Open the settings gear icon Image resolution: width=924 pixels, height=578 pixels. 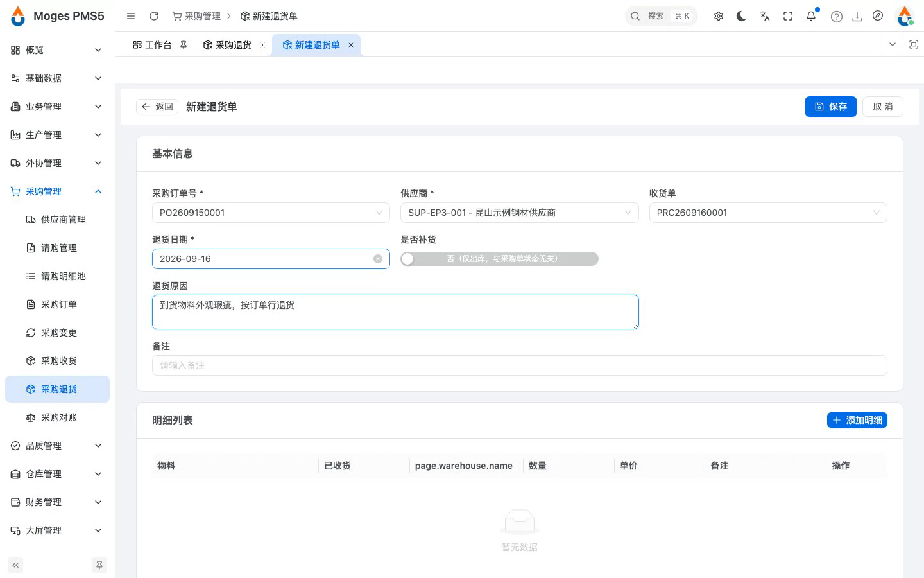tap(719, 16)
